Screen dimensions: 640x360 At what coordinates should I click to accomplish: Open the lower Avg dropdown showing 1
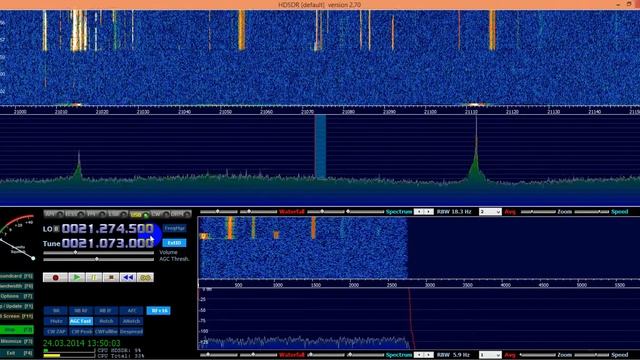(490, 355)
